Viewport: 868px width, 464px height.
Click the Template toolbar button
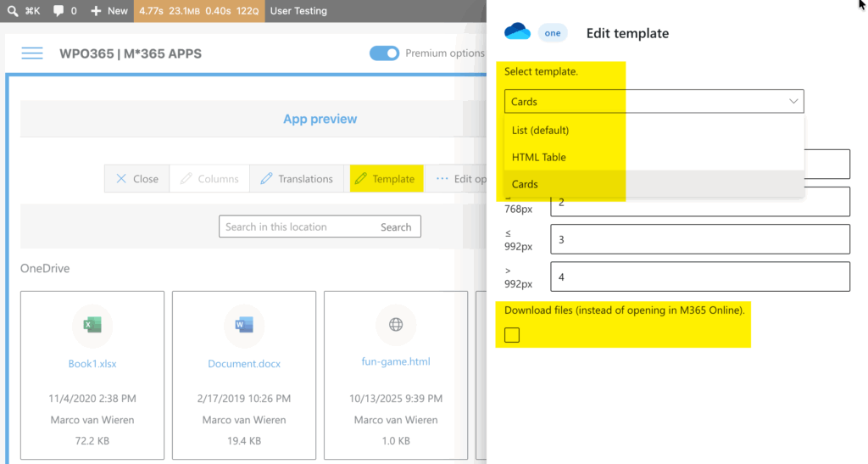(x=387, y=179)
